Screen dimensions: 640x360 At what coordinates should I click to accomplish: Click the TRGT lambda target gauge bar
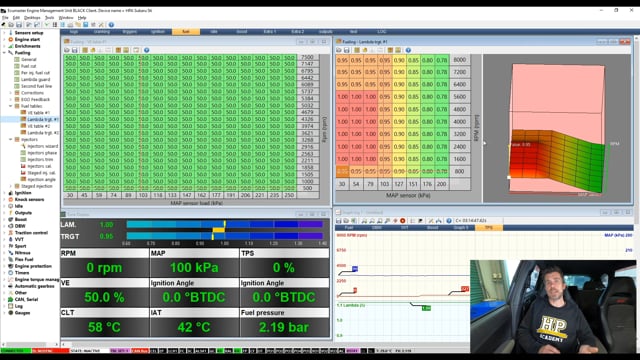(225, 236)
